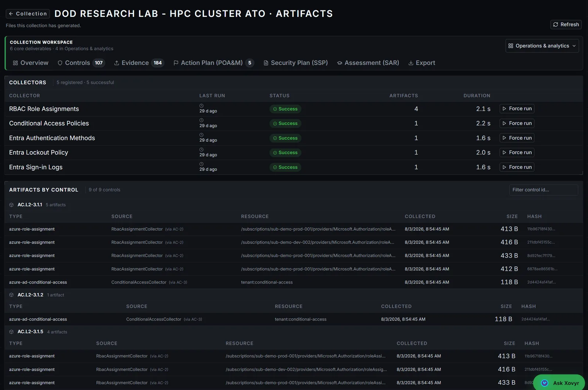The height and width of the screenshot is (390, 588).
Task: Click clock icon in Entra Sign-in Logs row
Action: [201, 164]
